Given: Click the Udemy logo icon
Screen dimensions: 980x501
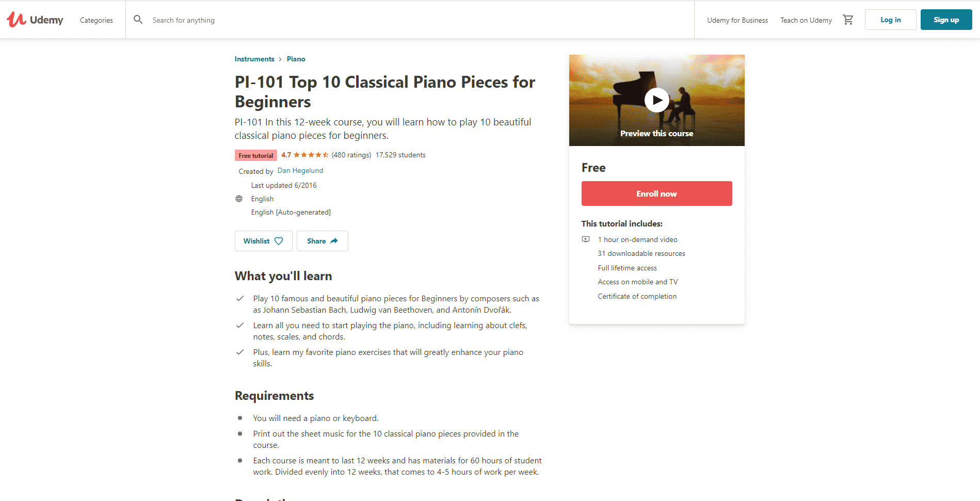Looking at the screenshot, I should pyautogui.click(x=17, y=20).
